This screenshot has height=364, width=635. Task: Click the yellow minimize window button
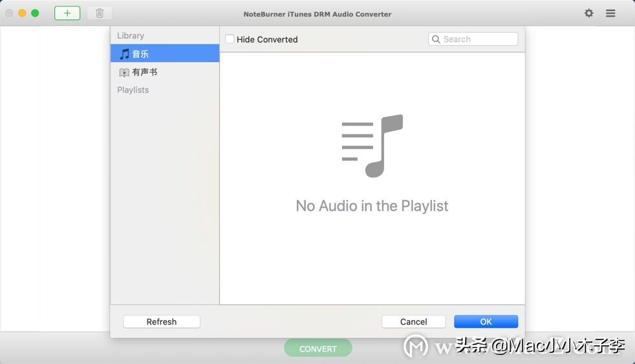22,14
